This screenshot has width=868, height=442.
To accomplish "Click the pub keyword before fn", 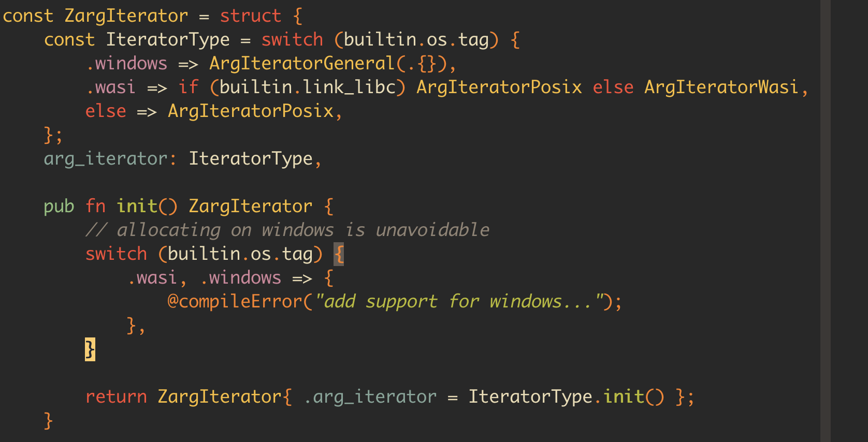I will tap(59, 207).
